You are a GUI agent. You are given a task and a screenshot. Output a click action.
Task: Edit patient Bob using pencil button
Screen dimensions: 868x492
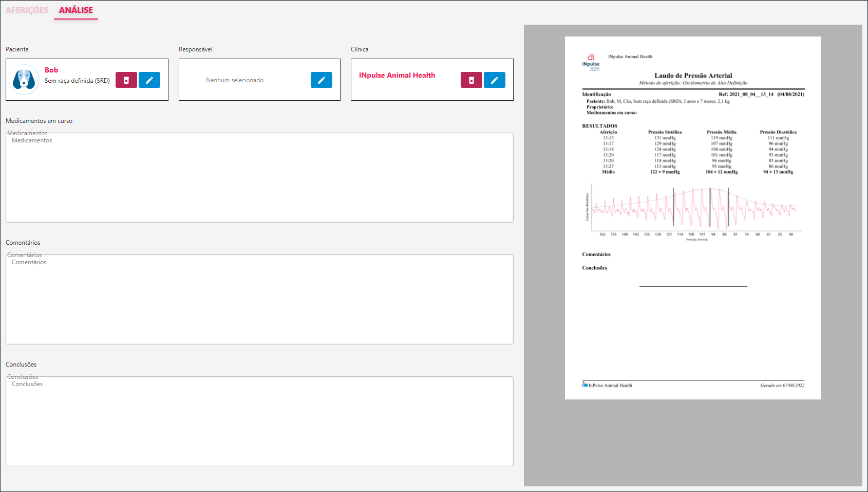pyautogui.click(x=149, y=80)
